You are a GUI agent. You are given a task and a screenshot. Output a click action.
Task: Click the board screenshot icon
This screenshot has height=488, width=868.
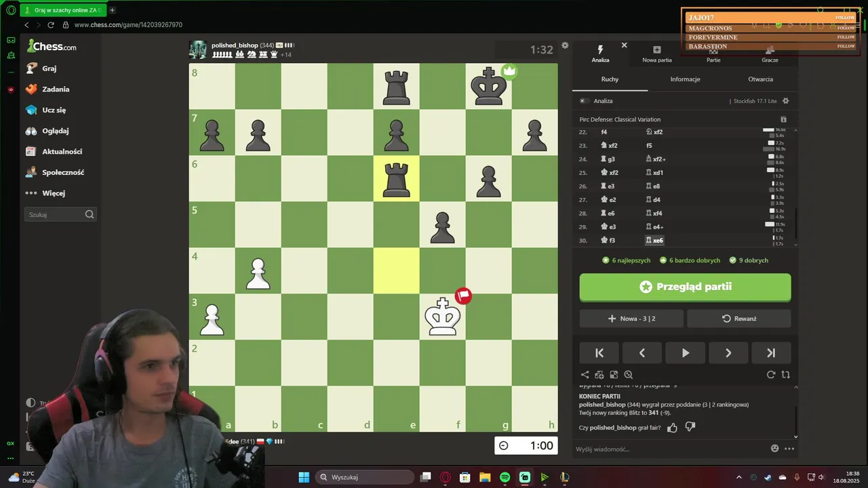point(614,375)
